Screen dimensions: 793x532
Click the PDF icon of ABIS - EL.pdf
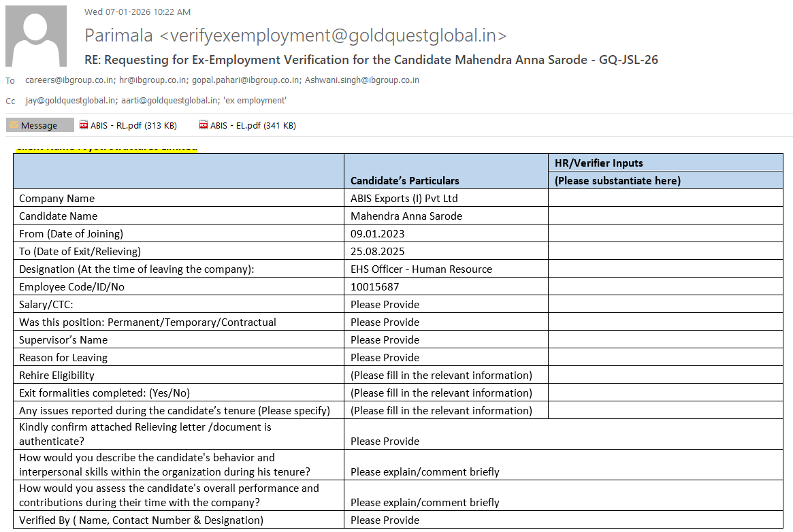[x=204, y=125]
